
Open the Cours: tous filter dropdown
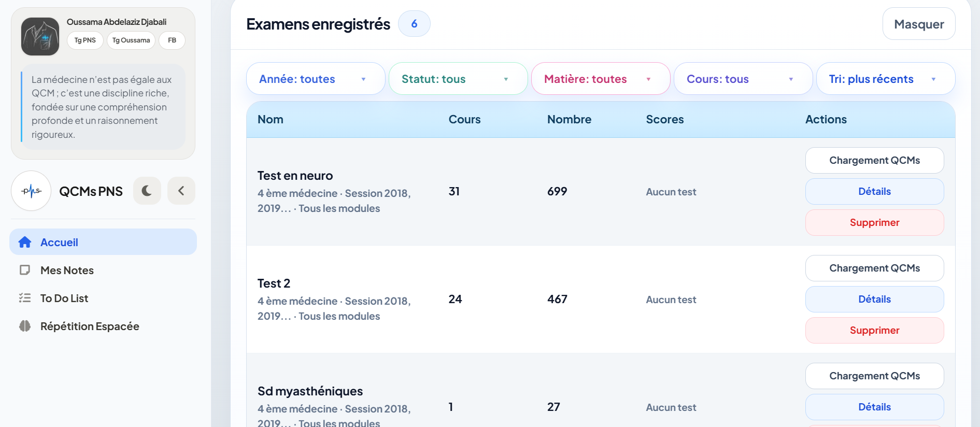point(743,79)
